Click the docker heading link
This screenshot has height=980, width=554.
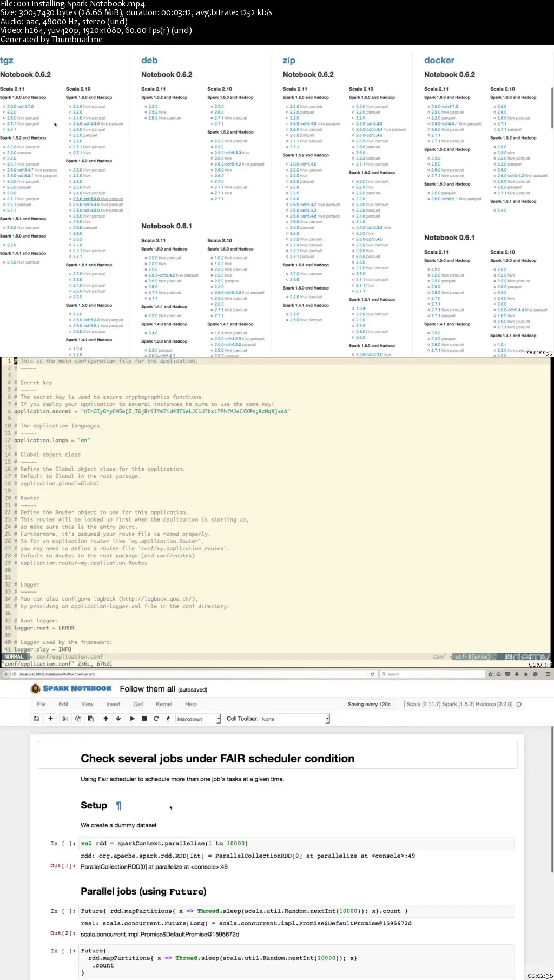click(439, 61)
